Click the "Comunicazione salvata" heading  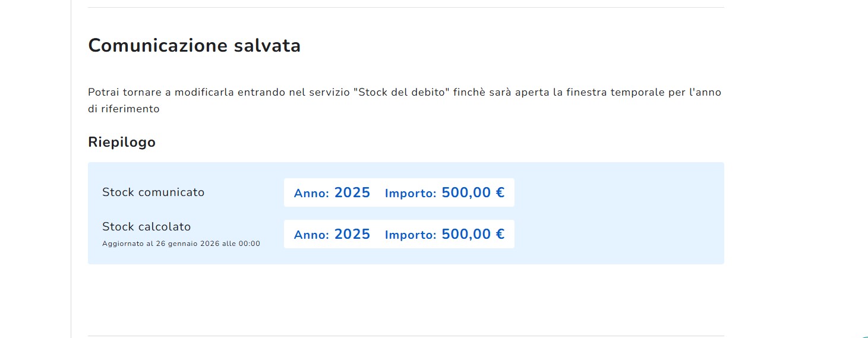194,46
